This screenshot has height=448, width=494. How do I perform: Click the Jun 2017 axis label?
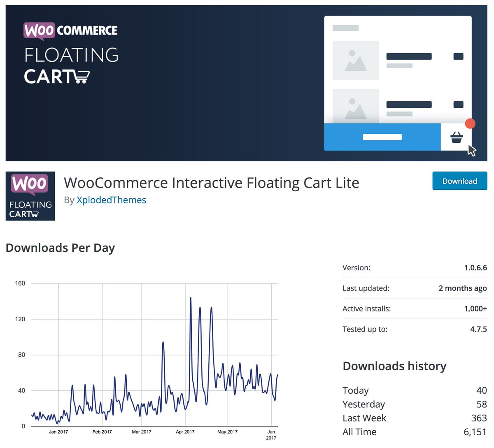coord(271,435)
